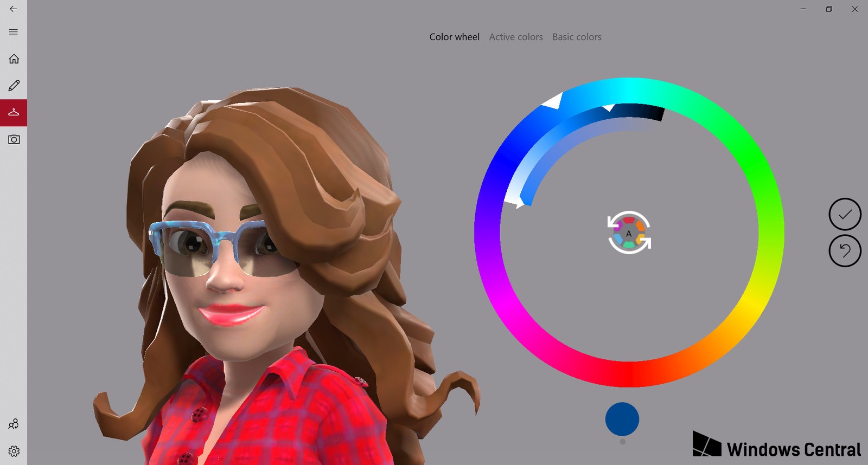Pick red at the bottom of the hue ring
Image resolution: width=868 pixels, height=465 pixels.
tap(629, 374)
